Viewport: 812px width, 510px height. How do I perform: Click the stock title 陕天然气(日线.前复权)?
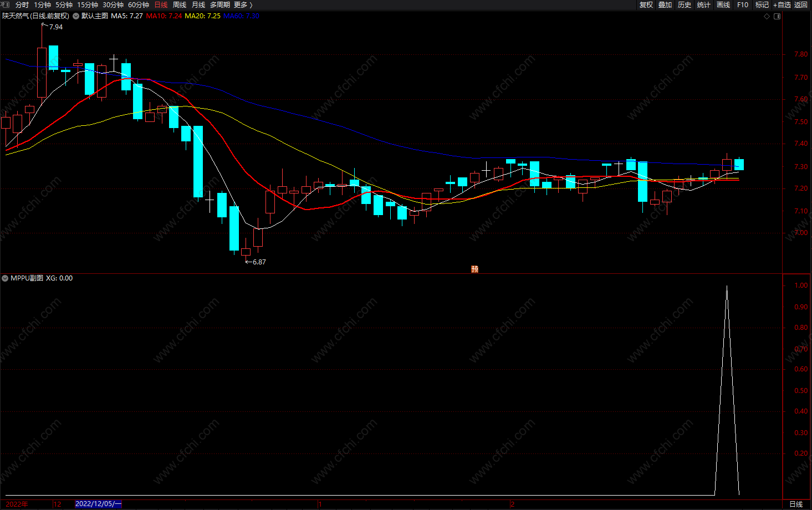pyautogui.click(x=36, y=16)
